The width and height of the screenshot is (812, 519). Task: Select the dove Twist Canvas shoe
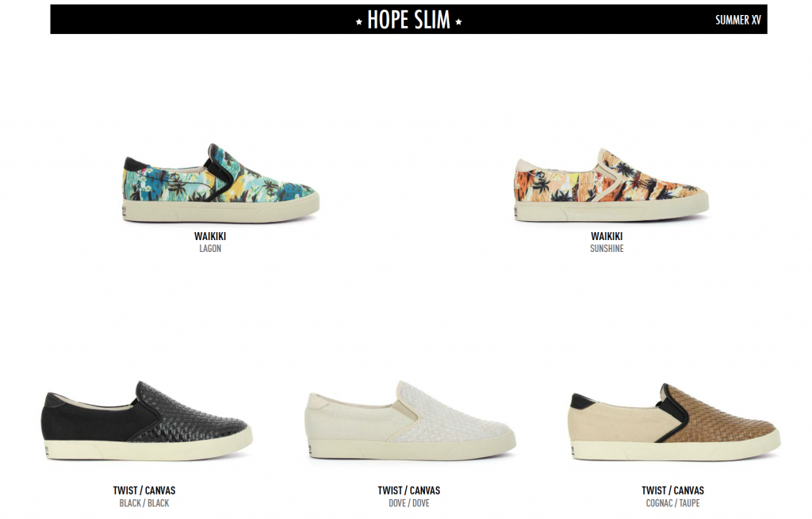tap(410, 422)
